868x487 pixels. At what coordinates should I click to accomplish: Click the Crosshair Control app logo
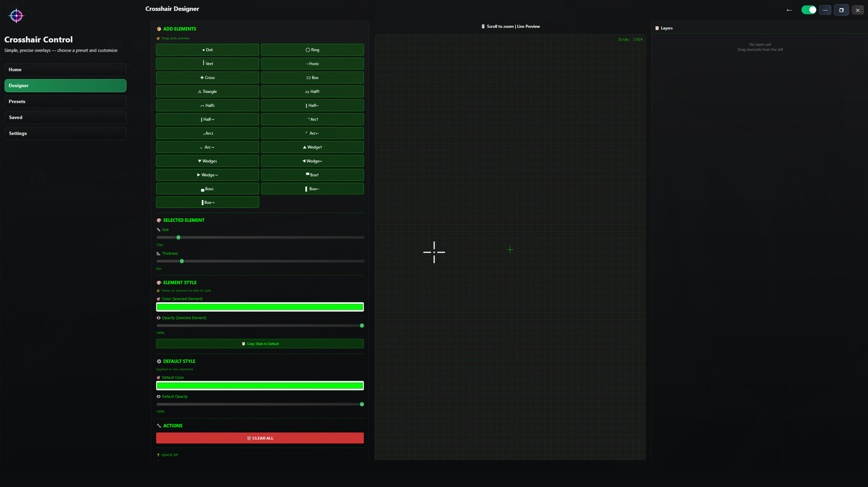click(x=16, y=16)
